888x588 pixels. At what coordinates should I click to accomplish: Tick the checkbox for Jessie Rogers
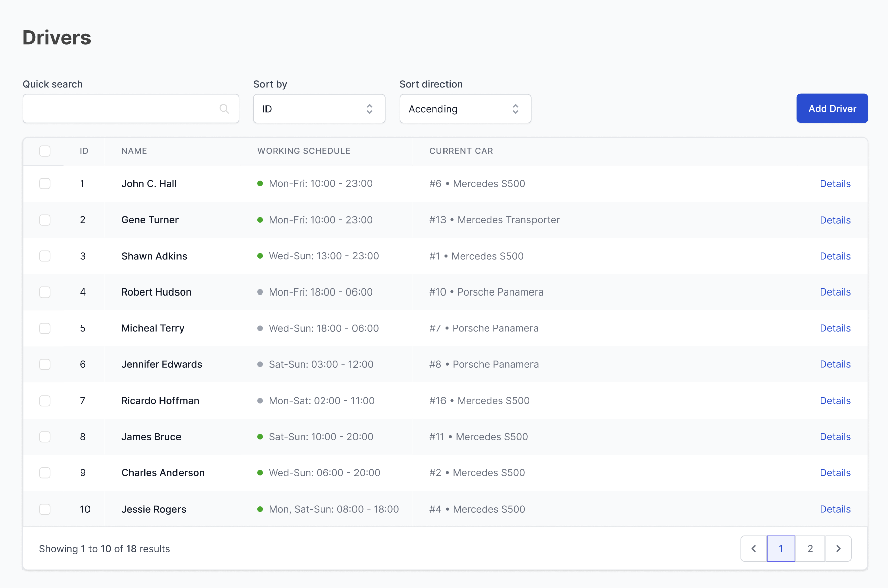coord(45,509)
